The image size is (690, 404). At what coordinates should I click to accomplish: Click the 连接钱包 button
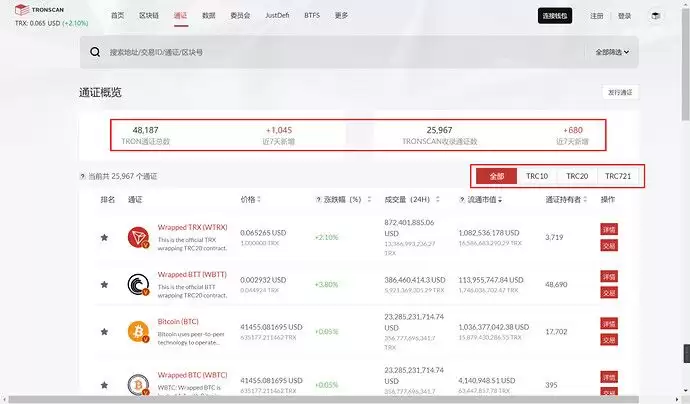(555, 16)
